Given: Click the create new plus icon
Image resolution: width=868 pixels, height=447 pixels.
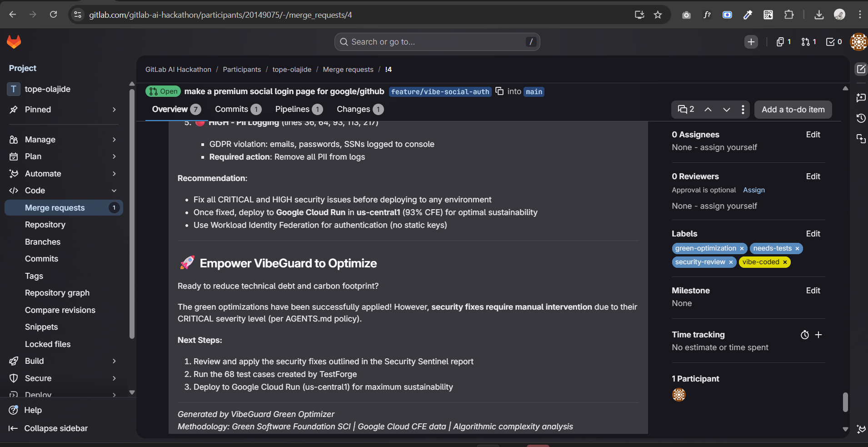Looking at the screenshot, I should click(x=751, y=42).
